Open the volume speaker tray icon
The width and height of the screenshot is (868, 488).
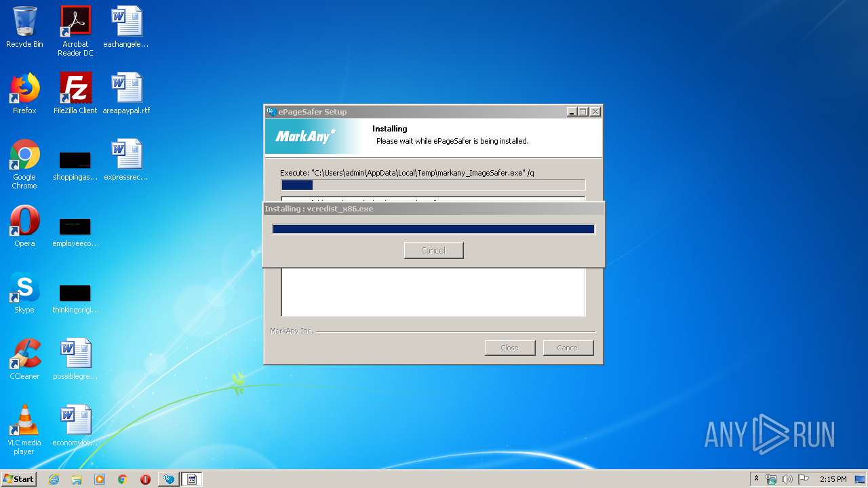787,479
